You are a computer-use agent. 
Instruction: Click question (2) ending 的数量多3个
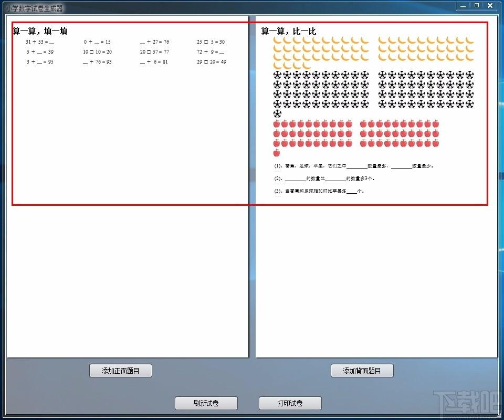coord(324,178)
